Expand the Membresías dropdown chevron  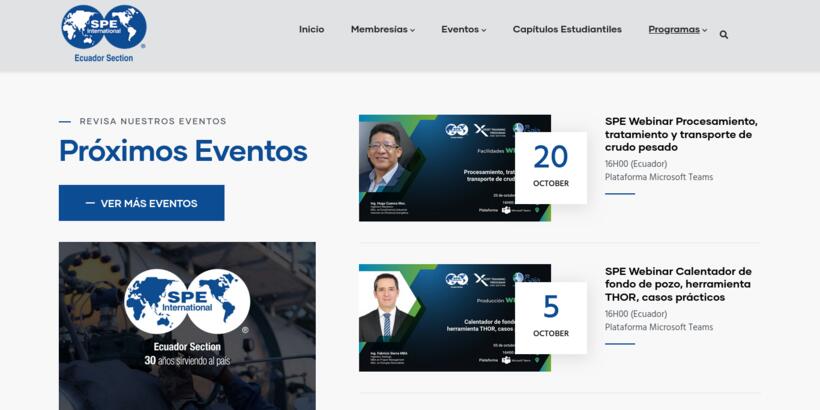[x=413, y=30]
